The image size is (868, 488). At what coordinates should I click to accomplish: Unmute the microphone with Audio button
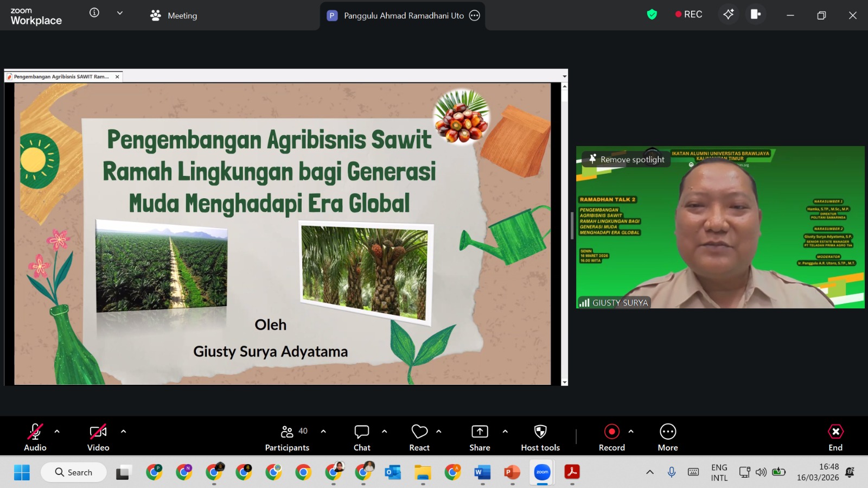[35, 438]
